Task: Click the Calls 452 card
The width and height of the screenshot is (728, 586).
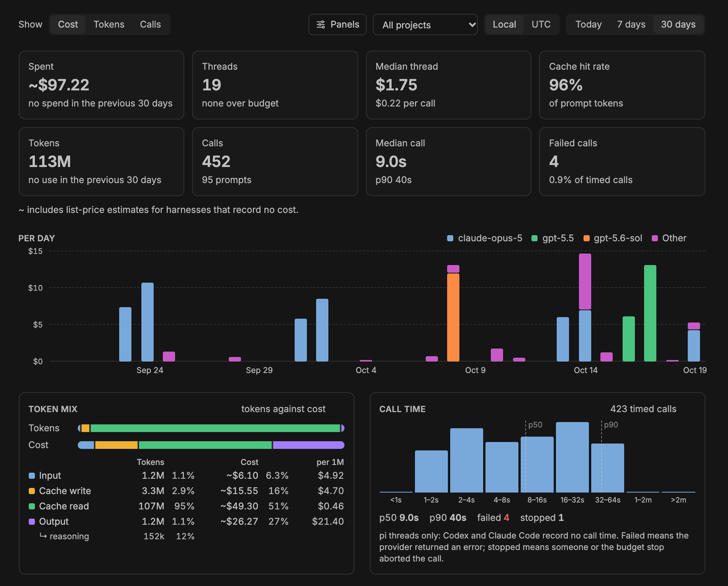Action: tap(275, 162)
